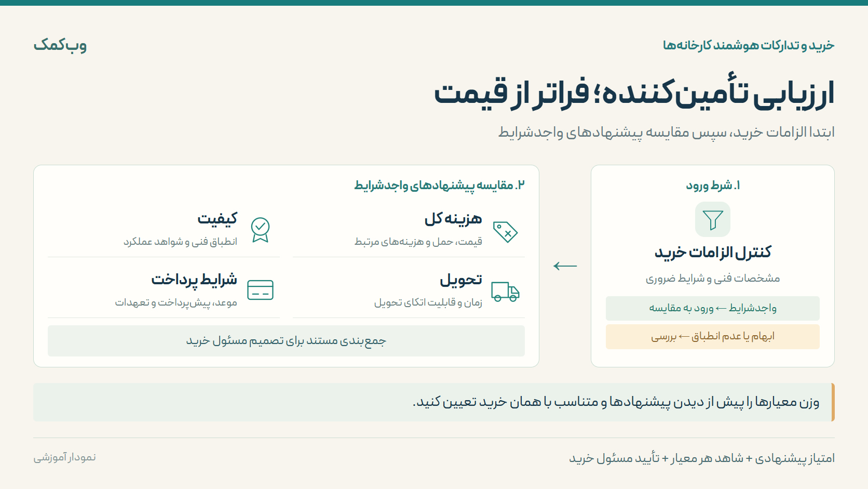The height and width of the screenshot is (489, 868).
Task: Click the delivery truck icon beside تحویل
Action: click(505, 292)
